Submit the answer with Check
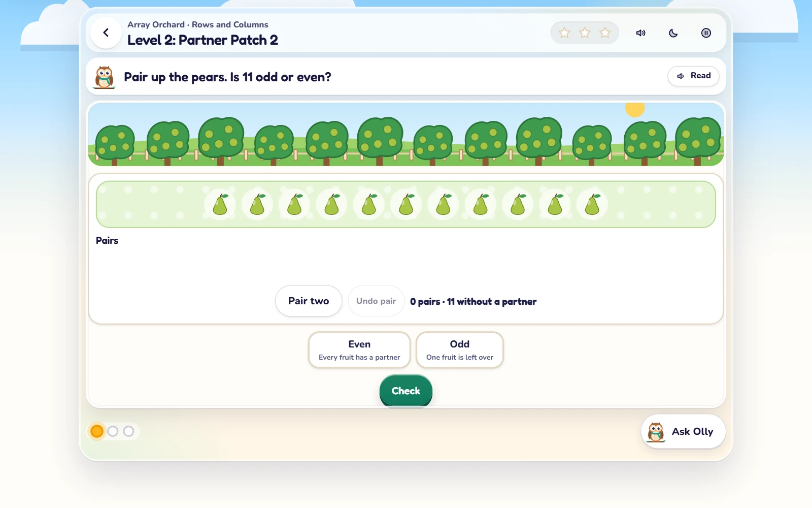 (x=406, y=391)
